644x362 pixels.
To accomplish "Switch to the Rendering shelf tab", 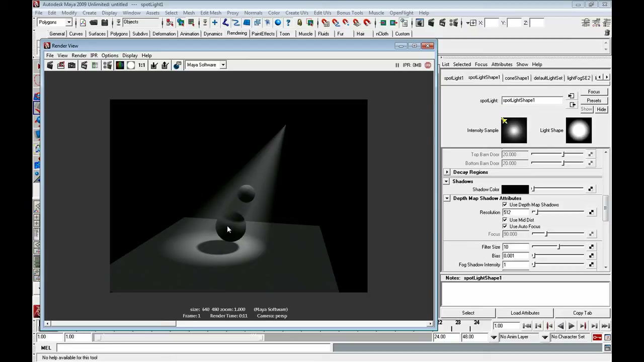I will tap(236, 33).
